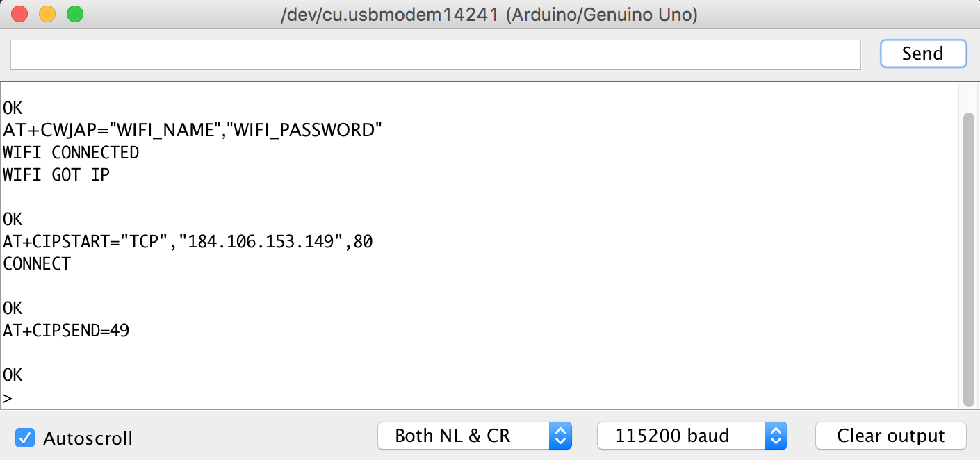Click the vertical scrollbar thumb
980x460 pixels.
(x=969, y=258)
